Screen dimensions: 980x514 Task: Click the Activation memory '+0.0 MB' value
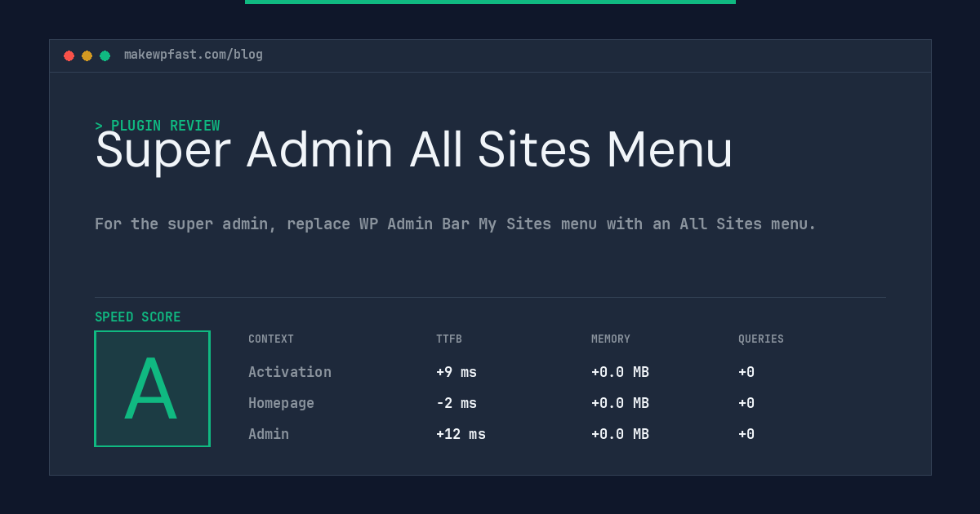620,372
